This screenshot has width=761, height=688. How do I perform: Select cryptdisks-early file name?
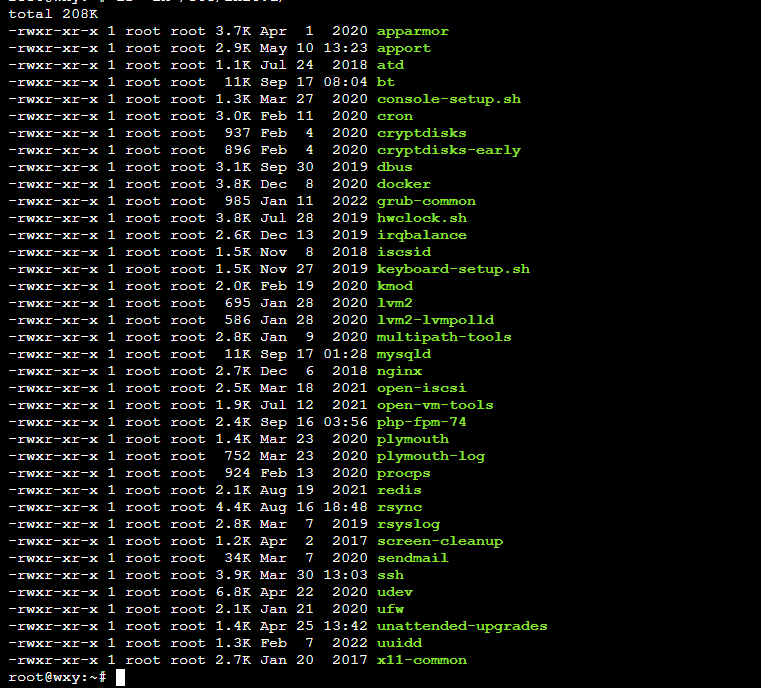point(449,150)
